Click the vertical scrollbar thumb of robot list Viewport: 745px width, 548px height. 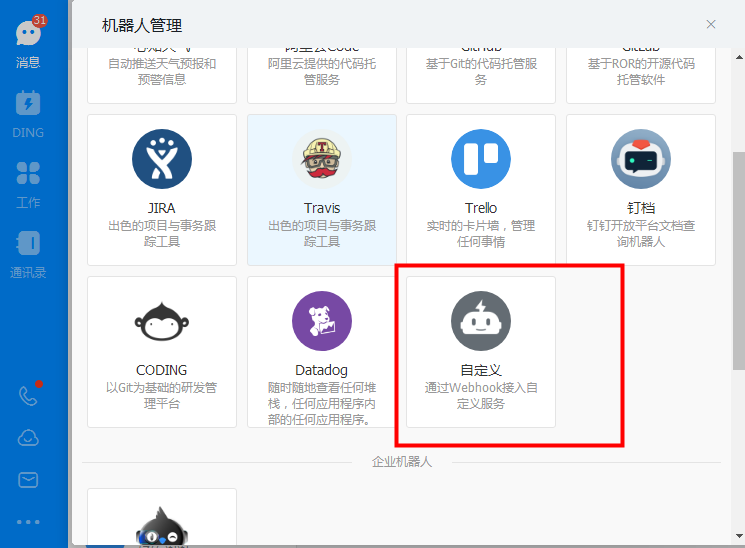coord(739,260)
